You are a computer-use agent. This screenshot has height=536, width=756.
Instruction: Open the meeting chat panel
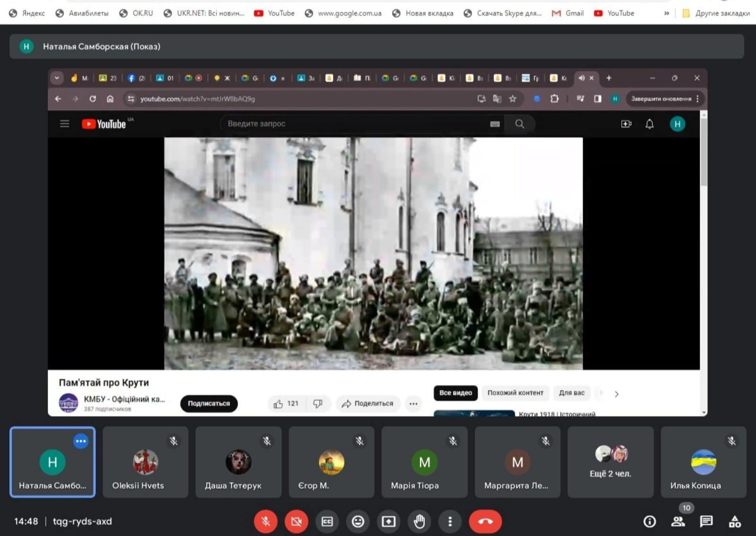point(706,521)
